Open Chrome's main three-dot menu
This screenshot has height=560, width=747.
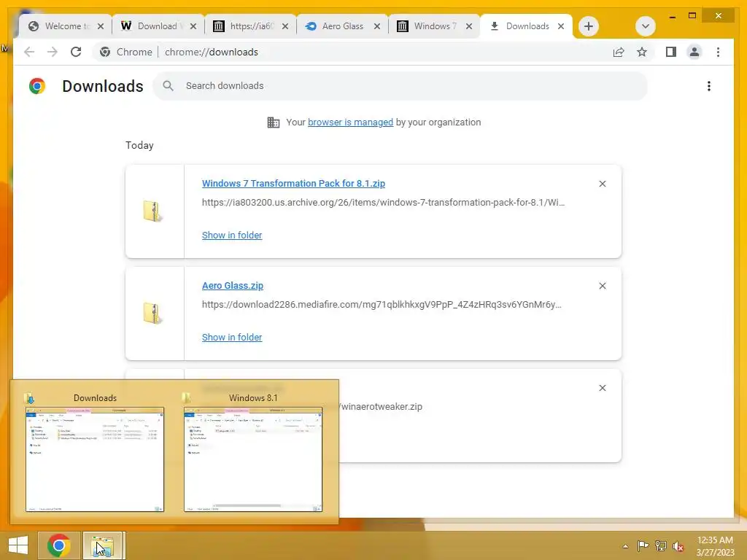718,52
